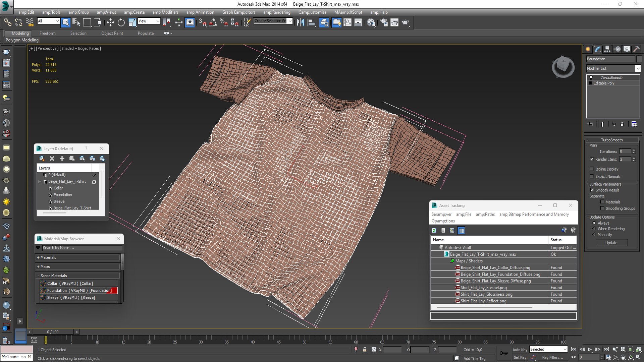Toggle the selection lock padlock icon
Screen dimensions: 644x362
point(365,350)
